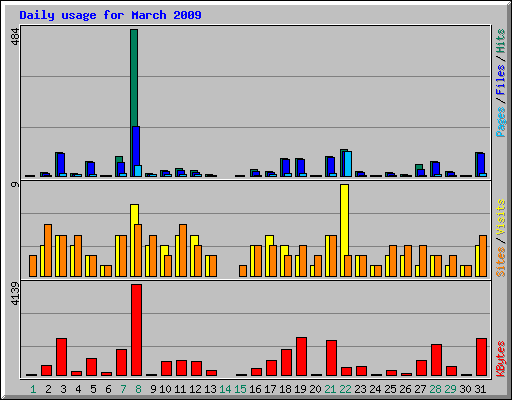The image size is (512, 400).
Task: Select green weekend day label "29"
Action: click(x=450, y=389)
